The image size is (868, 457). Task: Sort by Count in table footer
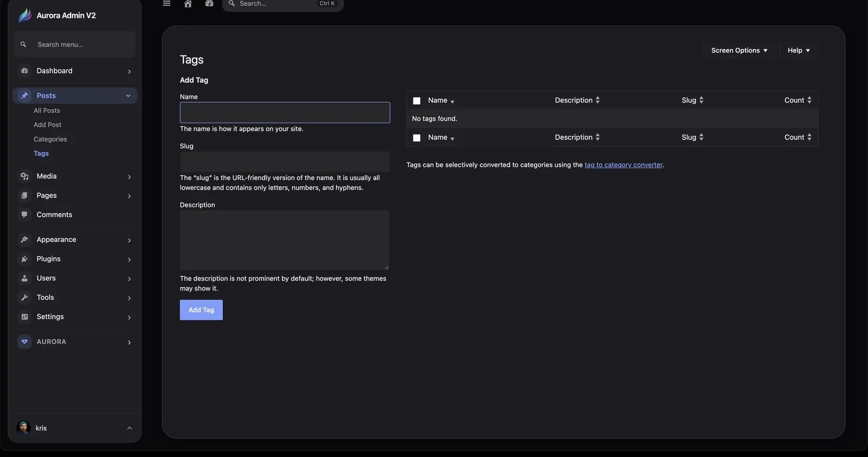pos(798,137)
